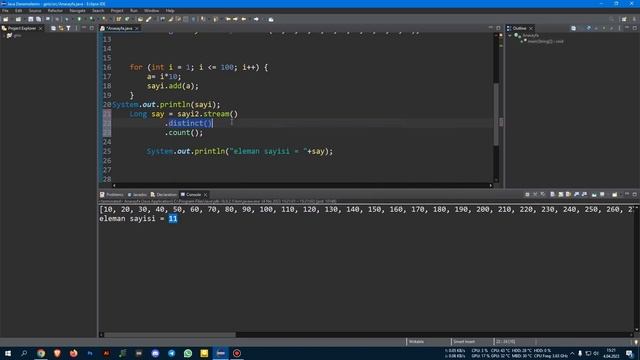Select the Declaration tab
This screenshot has width=640, height=360.
tap(164, 195)
